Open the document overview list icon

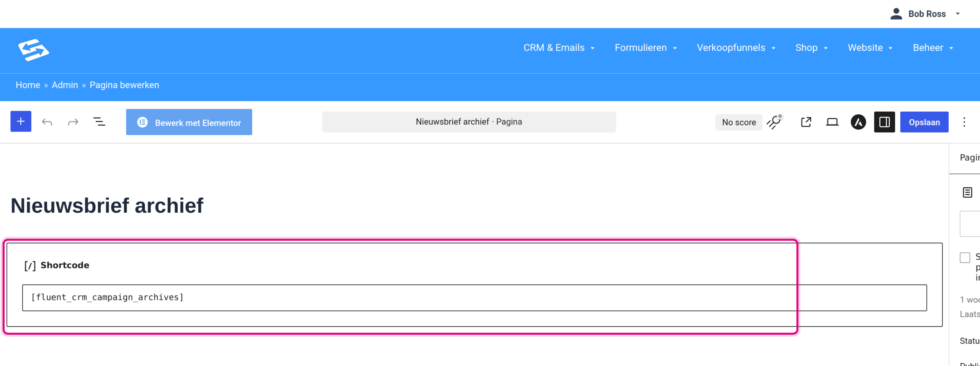click(99, 122)
